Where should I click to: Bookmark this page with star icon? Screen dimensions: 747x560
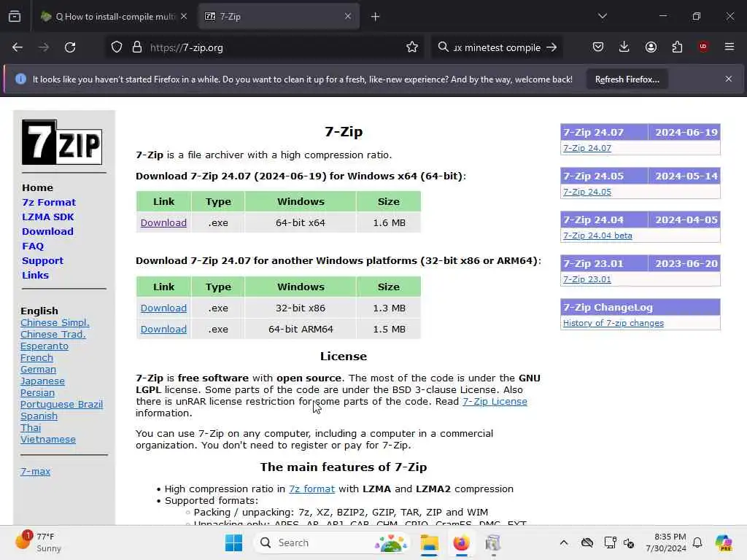tap(412, 47)
